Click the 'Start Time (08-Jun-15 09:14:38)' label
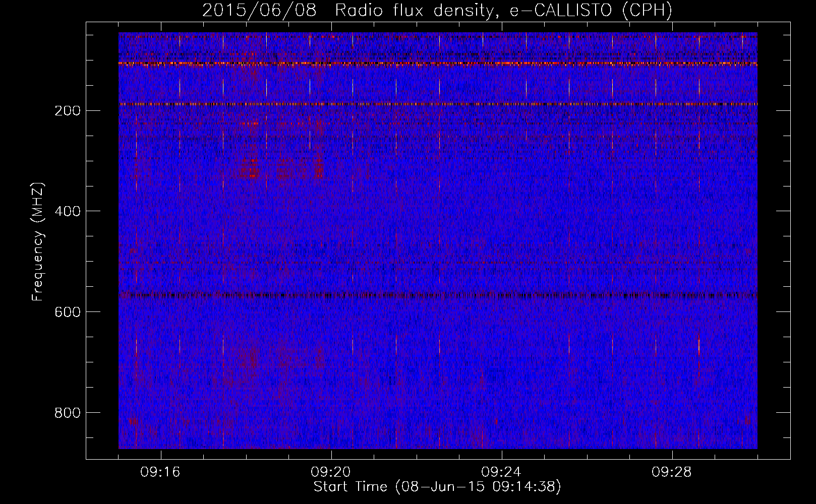 (x=437, y=487)
